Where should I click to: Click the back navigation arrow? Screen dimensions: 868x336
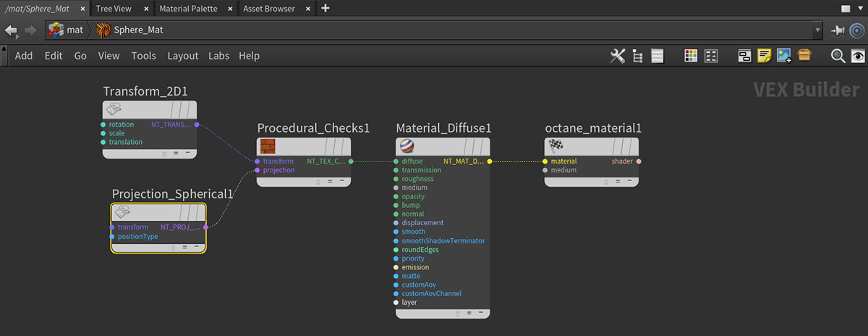[x=11, y=30]
